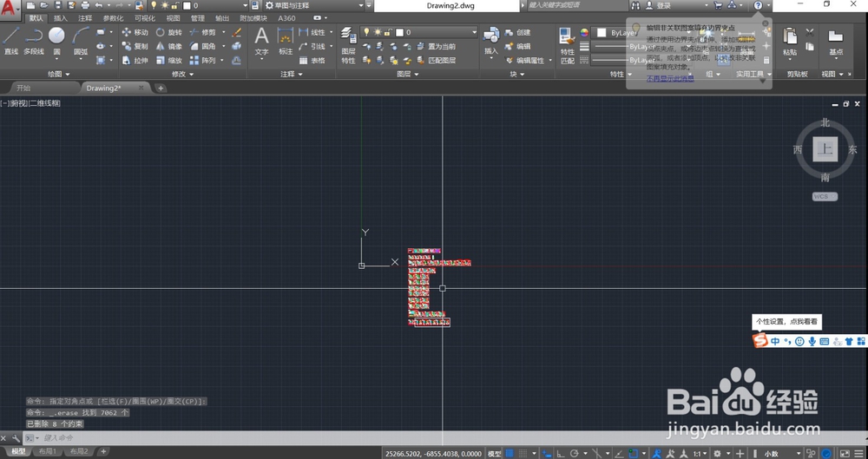Click the Erase tool icon in Modify panel

(237, 32)
